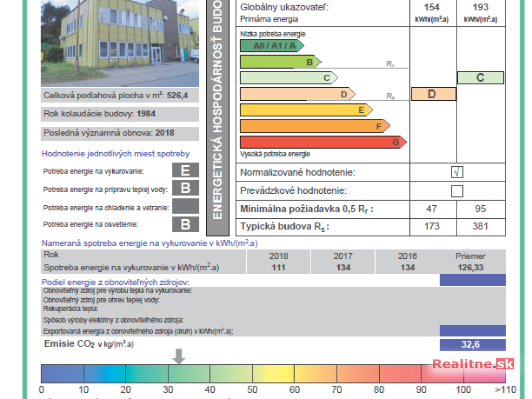The height and width of the screenshot is (399, 532).
Task: Click the peach D class arrow in the scale
Action: [x=297, y=95]
